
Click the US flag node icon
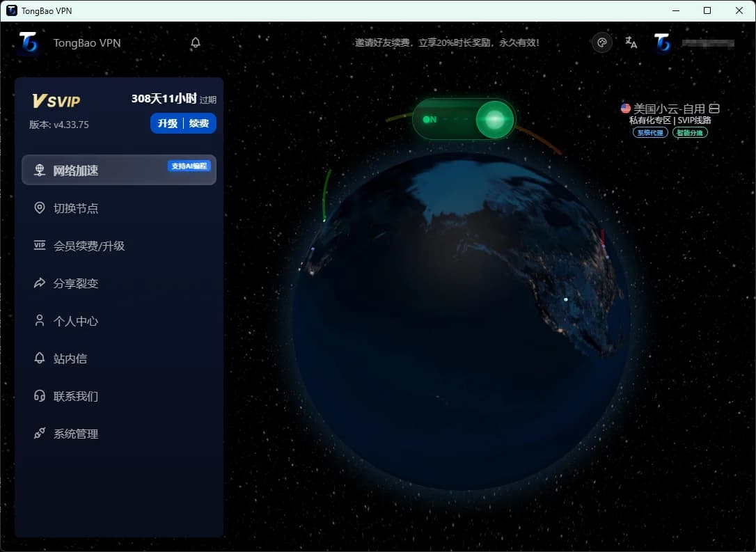tap(625, 109)
